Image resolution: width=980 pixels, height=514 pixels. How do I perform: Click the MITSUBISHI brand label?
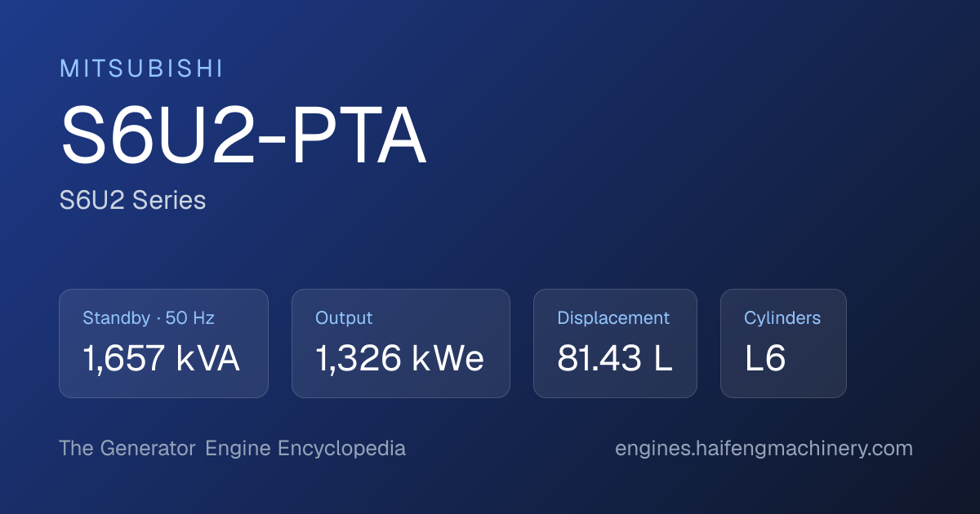point(141,69)
